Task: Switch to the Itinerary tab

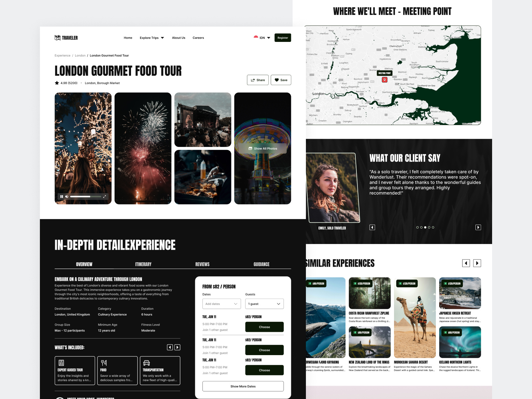Action: (143, 264)
